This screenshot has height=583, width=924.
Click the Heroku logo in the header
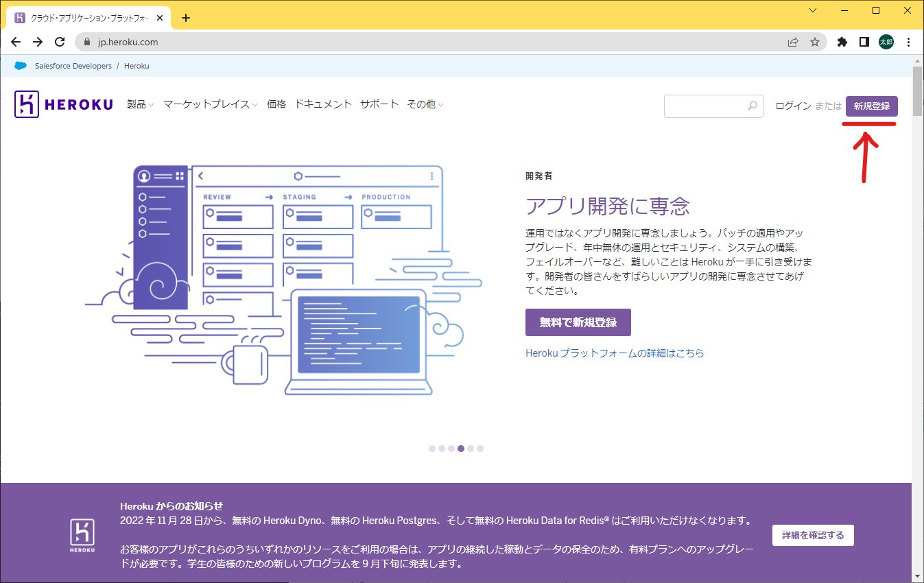[64, 104]
